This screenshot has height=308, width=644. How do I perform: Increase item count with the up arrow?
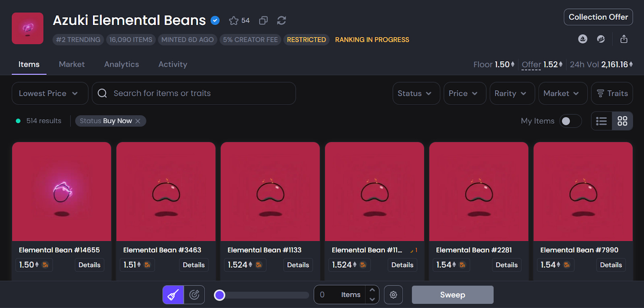372,290
